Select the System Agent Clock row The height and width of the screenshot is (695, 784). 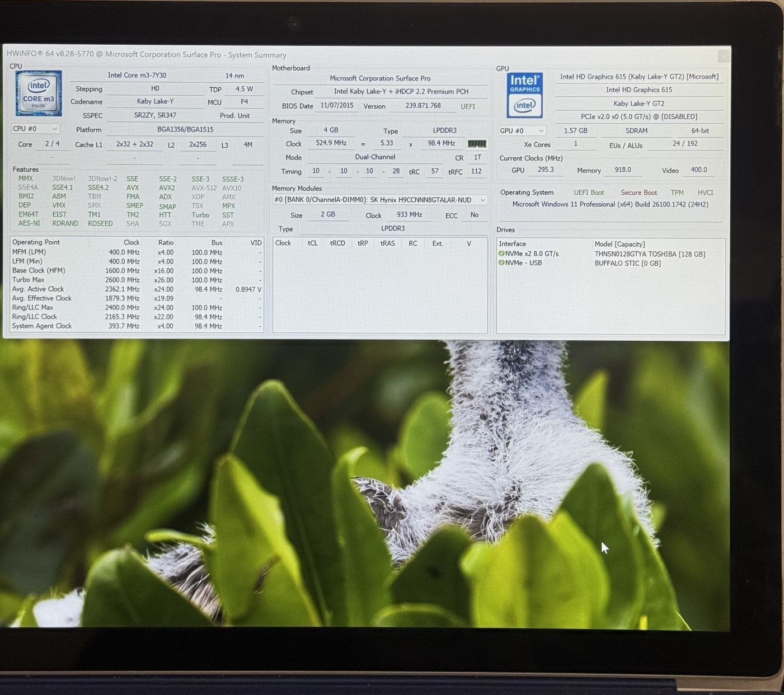coord(137,326)
